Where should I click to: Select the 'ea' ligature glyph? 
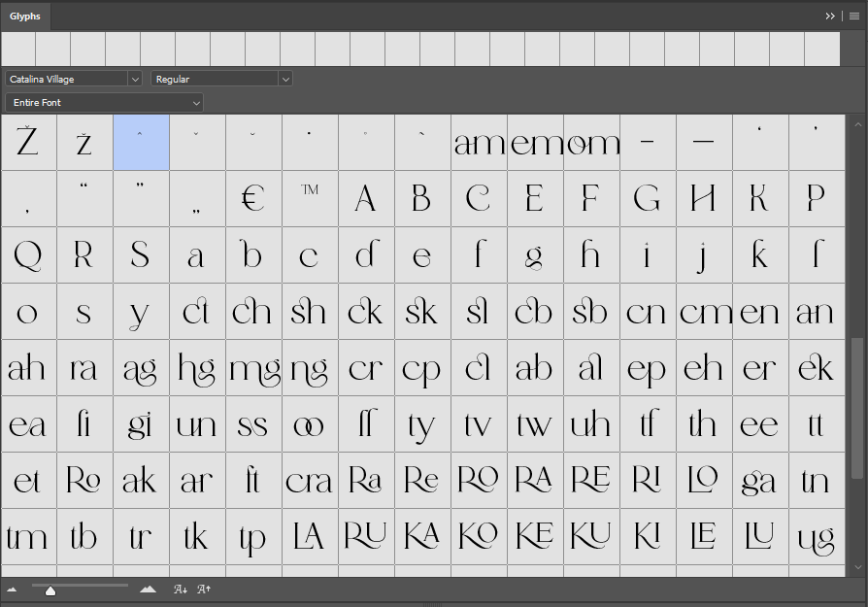click(x=29, y=424)
